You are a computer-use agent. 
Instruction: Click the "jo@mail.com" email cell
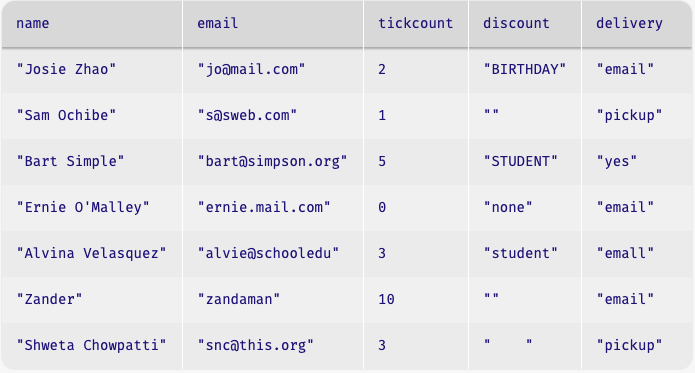(273, 70)
